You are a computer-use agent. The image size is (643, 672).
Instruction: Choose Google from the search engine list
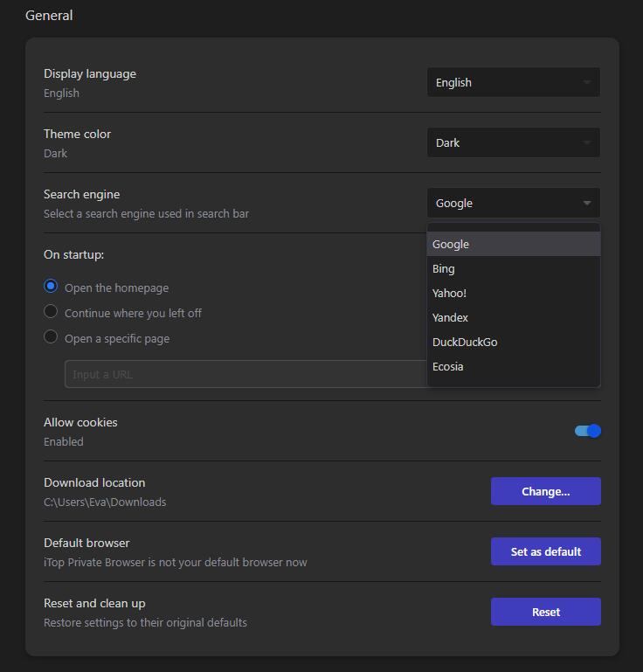(x=513, y=245)
